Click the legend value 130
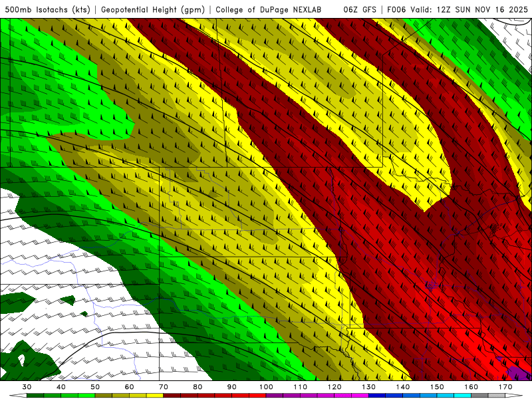532x399 pixels. click(369, 387)
